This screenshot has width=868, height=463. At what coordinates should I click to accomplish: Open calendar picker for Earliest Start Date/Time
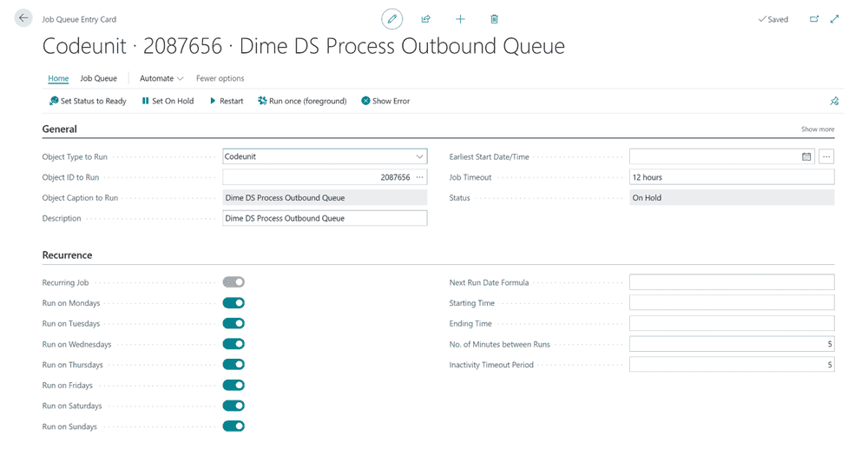point(806,156)
